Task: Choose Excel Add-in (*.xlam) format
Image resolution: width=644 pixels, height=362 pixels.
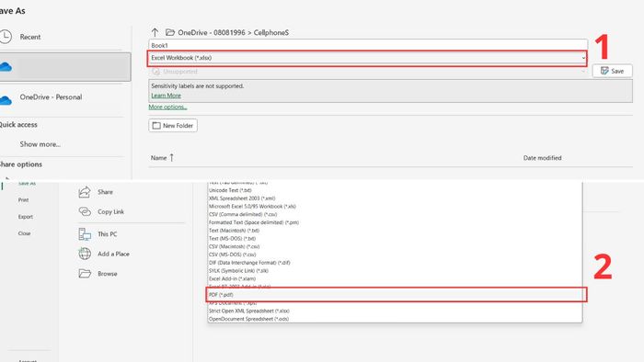Action: pos(395,278)
